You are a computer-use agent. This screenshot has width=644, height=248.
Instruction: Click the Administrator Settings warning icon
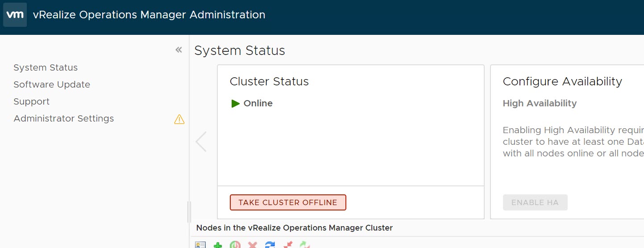coord(179,119)
